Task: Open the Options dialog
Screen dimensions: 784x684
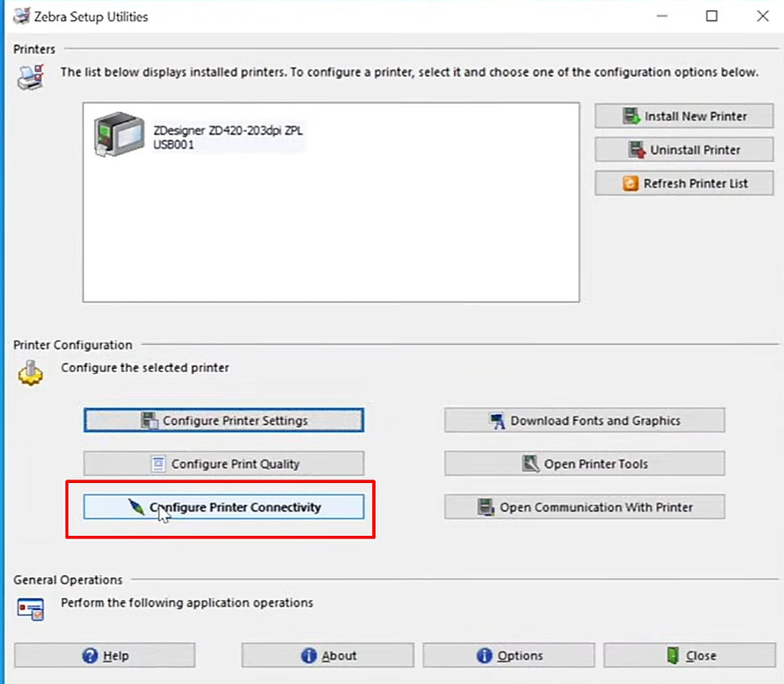Action: (509, 655)
